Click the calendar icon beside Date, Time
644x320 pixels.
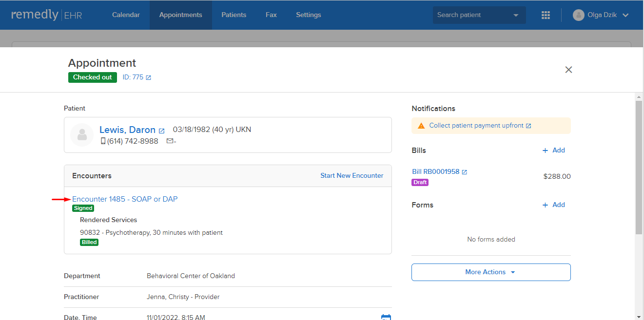click(386, 317)
